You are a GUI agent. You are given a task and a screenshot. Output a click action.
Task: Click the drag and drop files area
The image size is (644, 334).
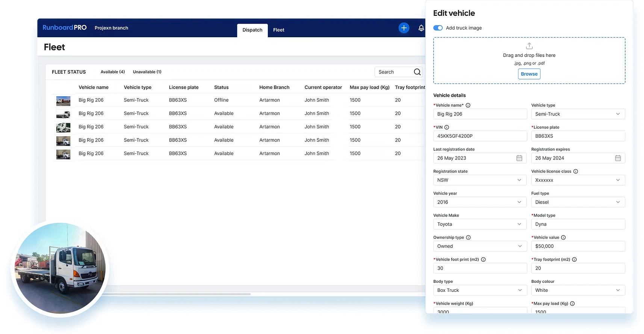[529, 61]
